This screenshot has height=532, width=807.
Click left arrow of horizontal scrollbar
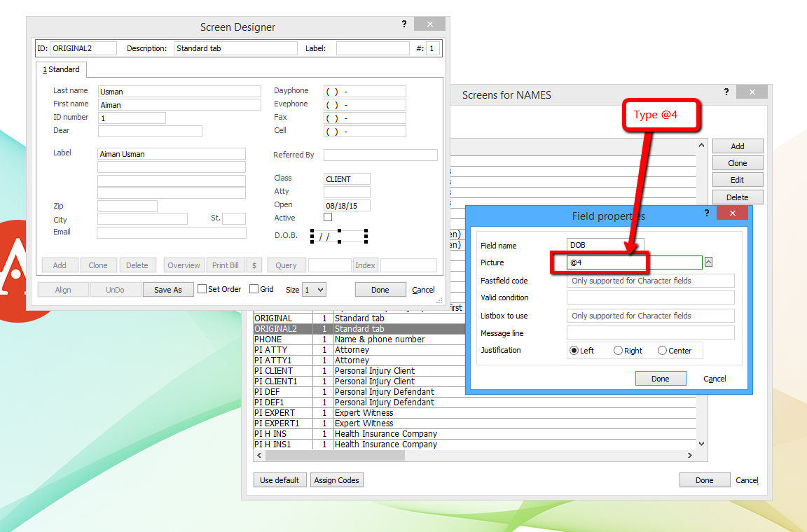pos(259,455)
